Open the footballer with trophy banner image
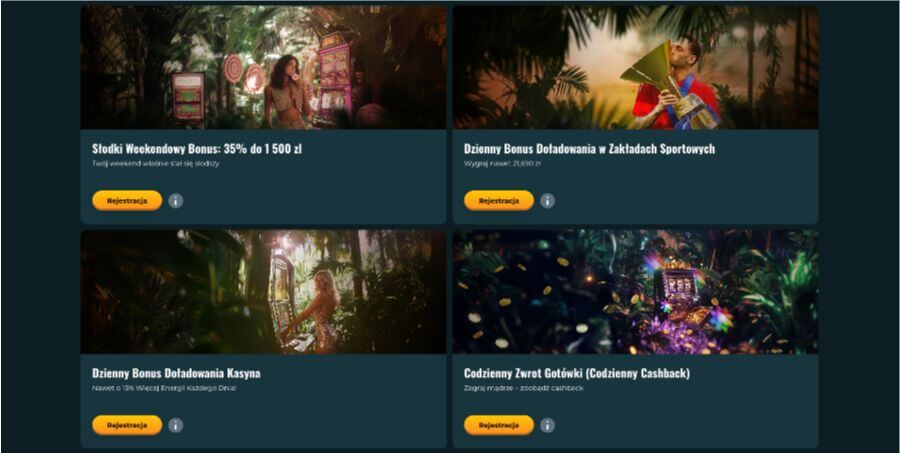The height and width of the screenshot is (453, 900). [x=635, y=68]
